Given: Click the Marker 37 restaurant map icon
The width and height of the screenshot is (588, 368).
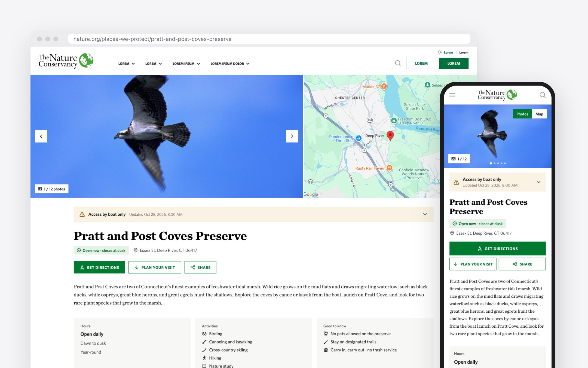Looking at the screenshot, I should pos(384,86).
